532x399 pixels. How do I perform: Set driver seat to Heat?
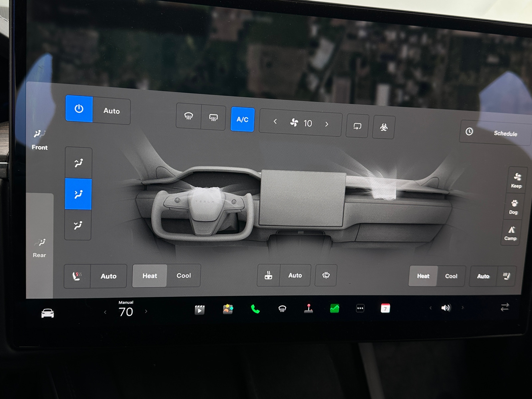150,276
